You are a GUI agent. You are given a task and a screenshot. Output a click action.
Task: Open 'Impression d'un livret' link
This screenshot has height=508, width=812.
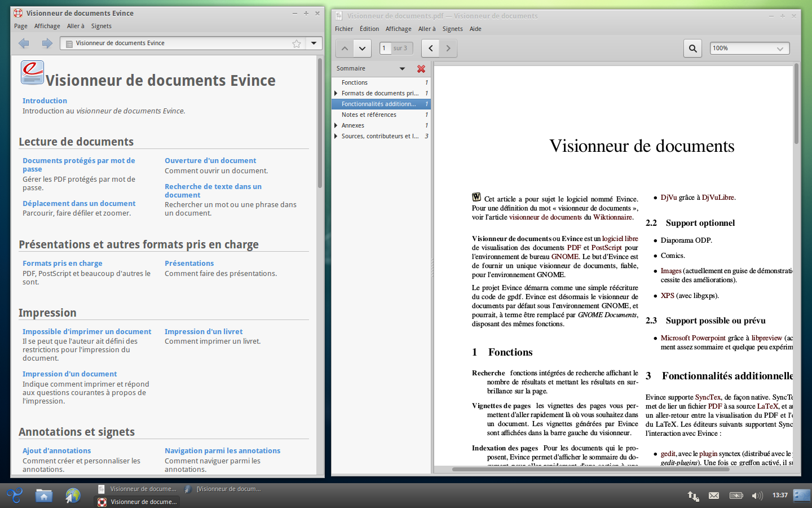click(204, 331)
